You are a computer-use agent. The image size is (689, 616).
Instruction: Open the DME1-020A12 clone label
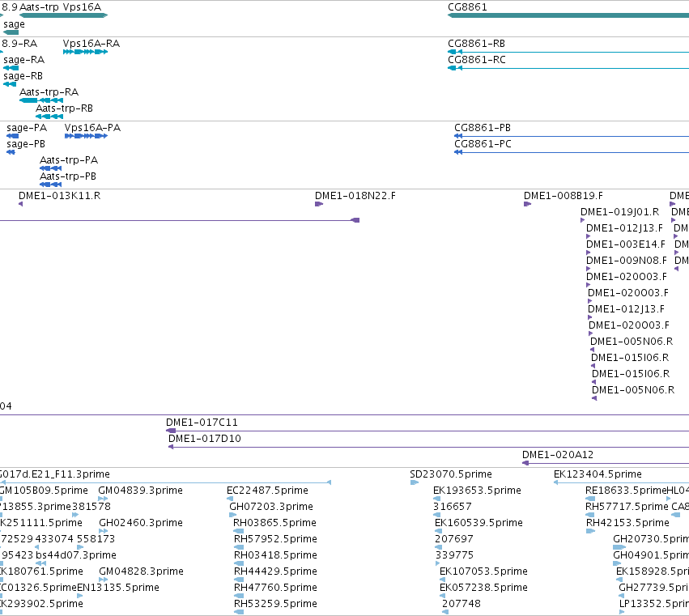(x=558, y=455)
